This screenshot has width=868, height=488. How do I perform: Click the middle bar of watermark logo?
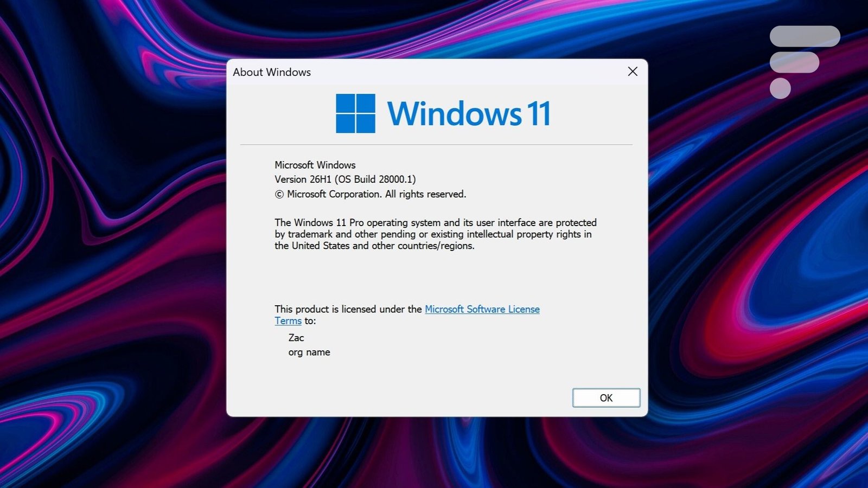point(794,62)
